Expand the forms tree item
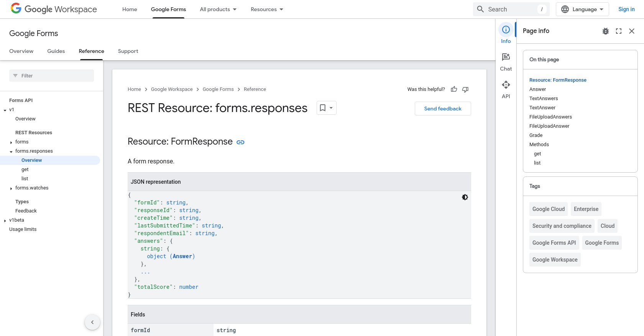The width and height of the screenshot is (644, 336). click(11, 142)
